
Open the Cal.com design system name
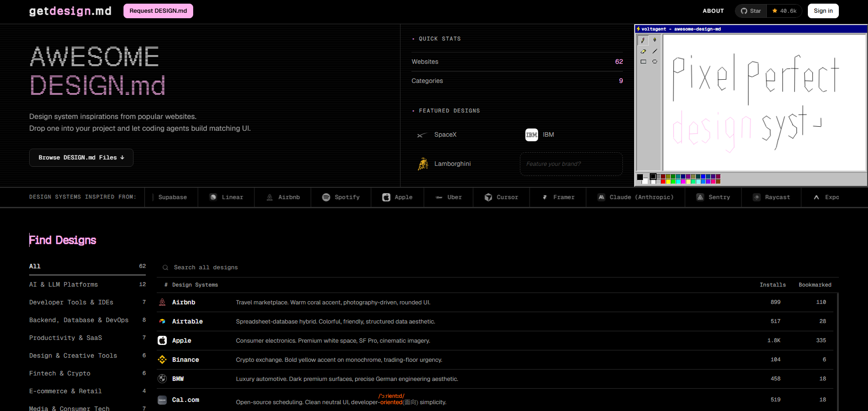185,400
